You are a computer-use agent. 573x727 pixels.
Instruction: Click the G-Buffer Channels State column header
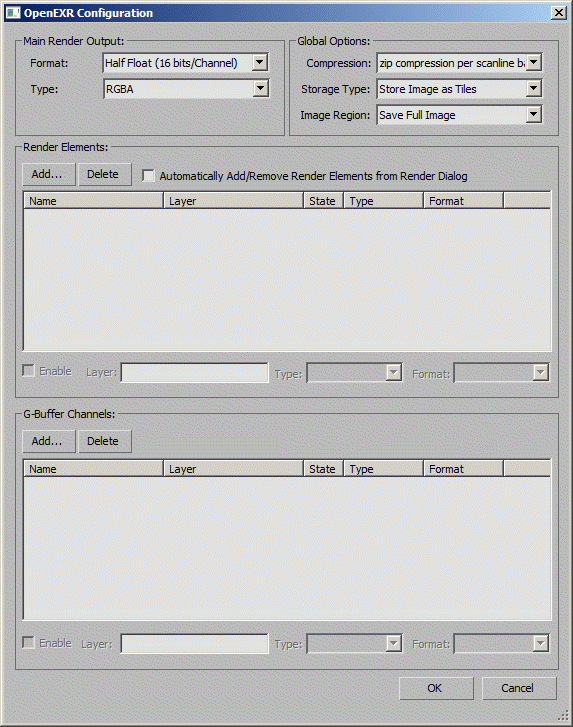coord(323,469)
